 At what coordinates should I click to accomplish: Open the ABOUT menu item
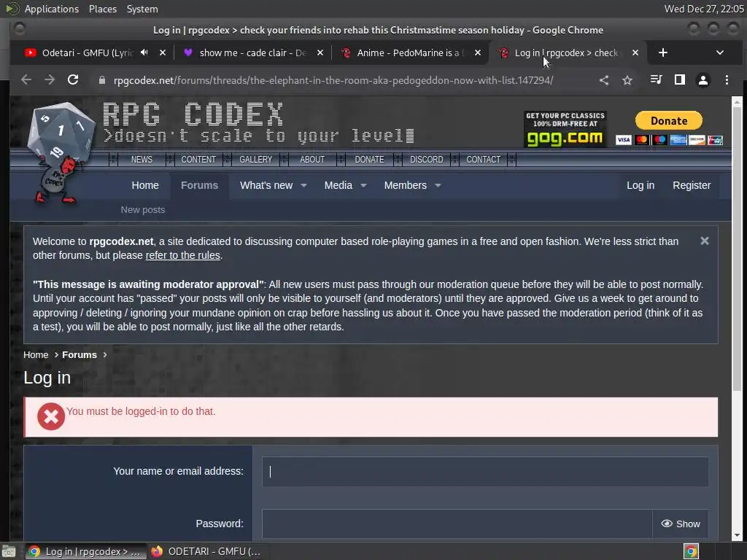[312, 160]
